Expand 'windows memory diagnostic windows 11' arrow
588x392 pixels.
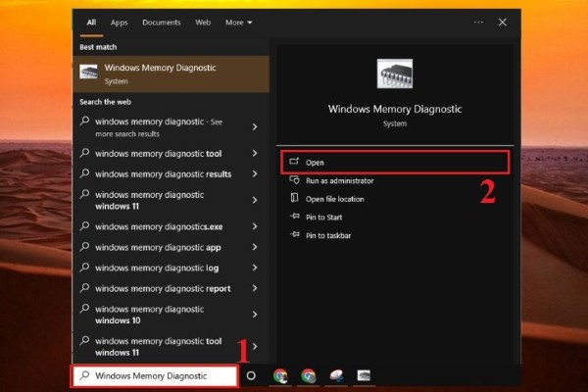click(x=255, y=200)
